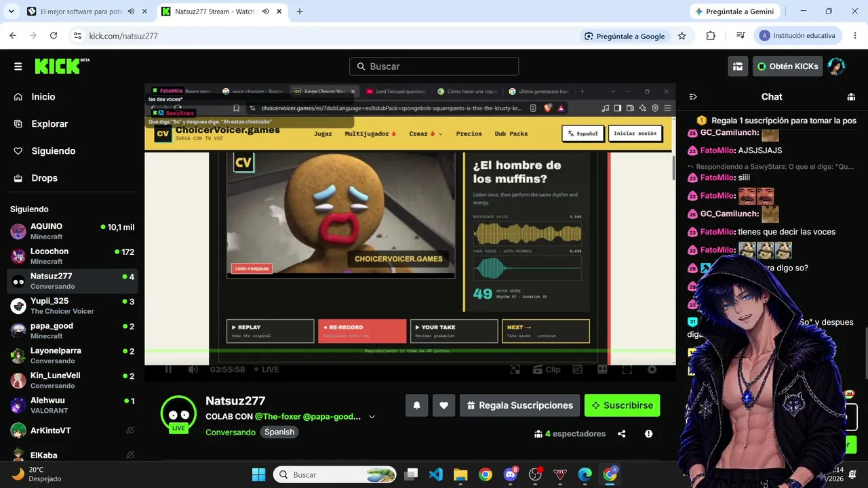
Task: Open the Institución educativa profile chip
Action: pyautogui.click(x=798, y=36)
